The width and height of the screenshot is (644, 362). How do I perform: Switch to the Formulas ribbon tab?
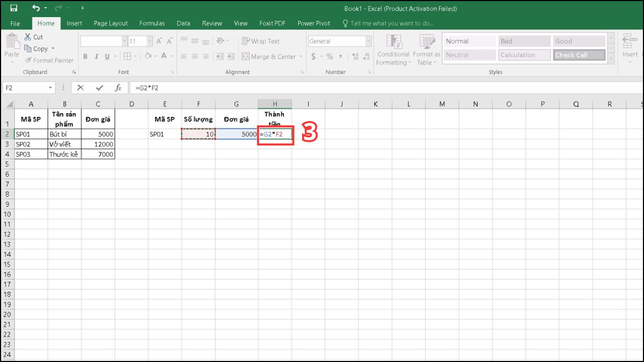(x=152, y=23)
